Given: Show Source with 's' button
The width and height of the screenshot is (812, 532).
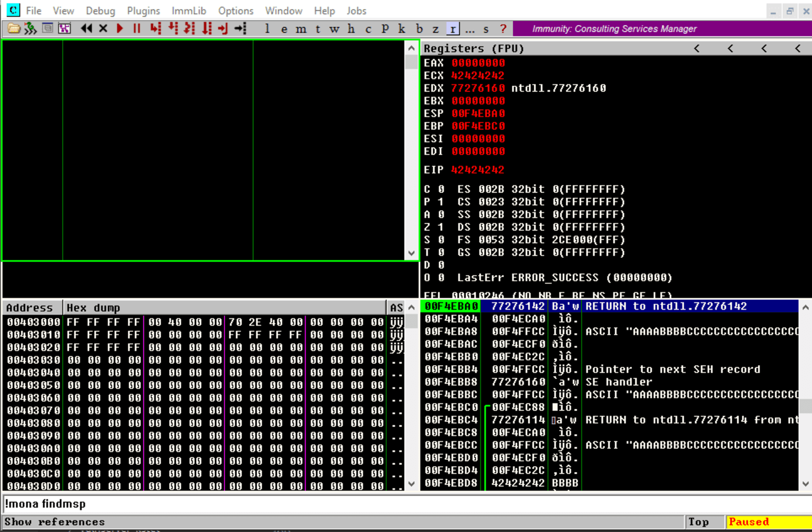Looking at the screenshot, I should click(486, 29).
